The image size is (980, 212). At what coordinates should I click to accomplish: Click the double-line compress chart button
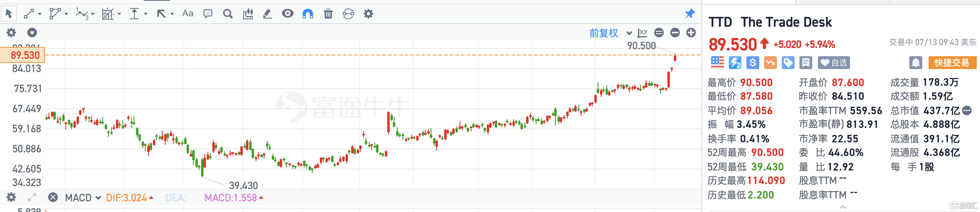pyautogui.click(x=659, y=33)
